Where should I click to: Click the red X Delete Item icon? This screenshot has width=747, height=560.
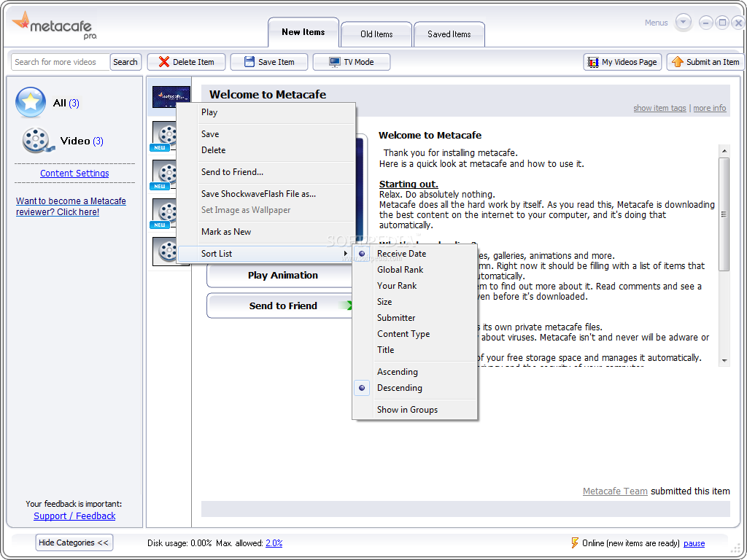pos(164,62)
